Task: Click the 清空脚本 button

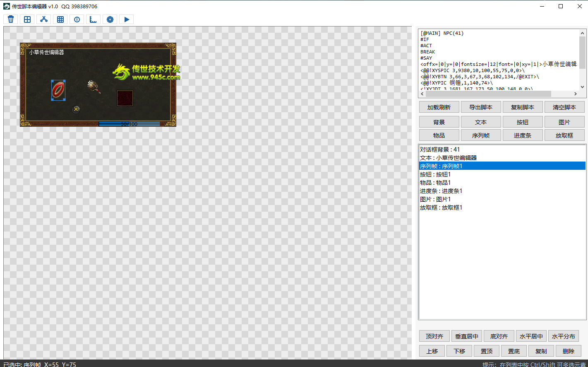Action: pyautogui.click(x=564, y=107)
